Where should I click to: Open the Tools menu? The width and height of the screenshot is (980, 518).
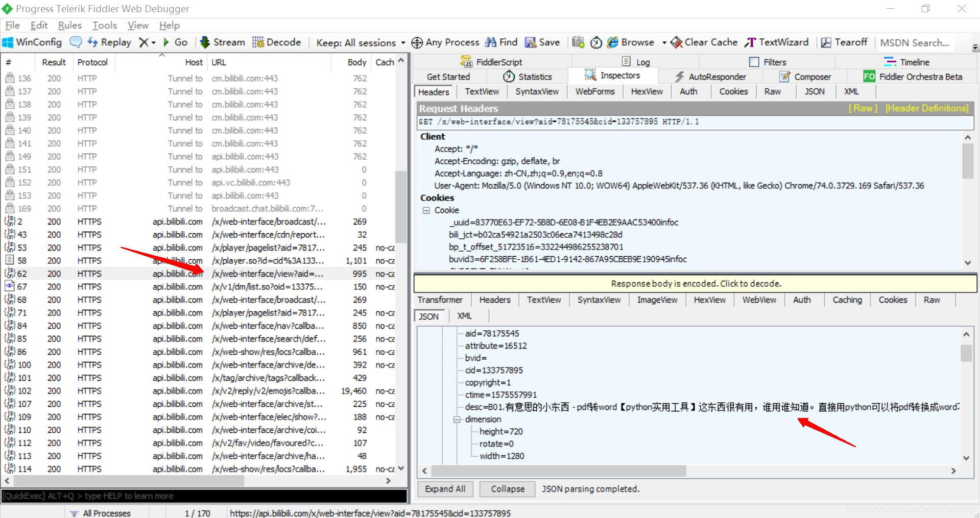(x=105, y=25)
